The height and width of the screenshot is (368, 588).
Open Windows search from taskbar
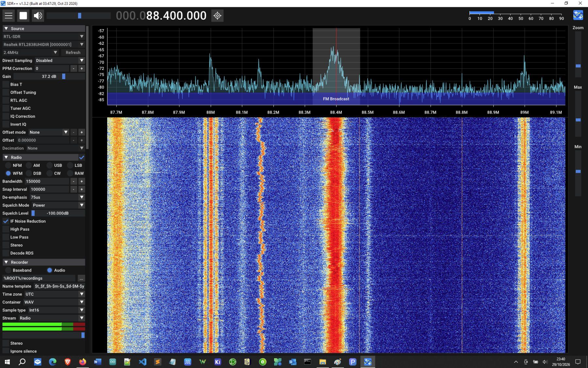[x=22, y=361]
